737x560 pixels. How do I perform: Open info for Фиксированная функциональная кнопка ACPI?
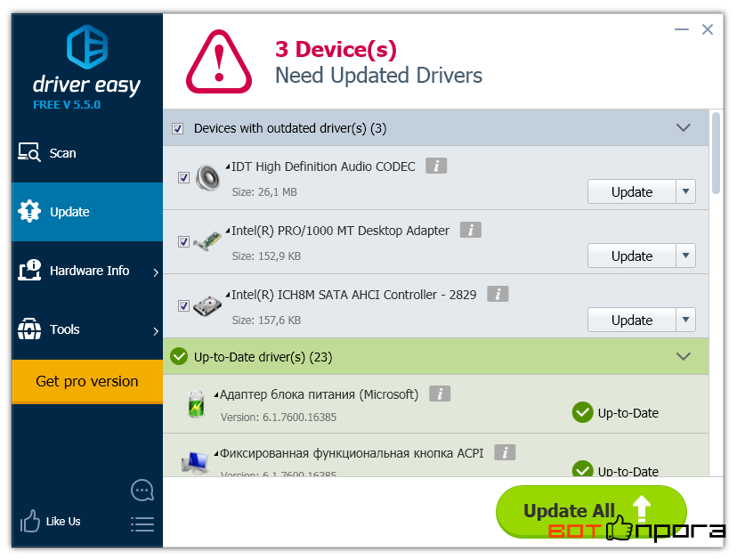[x=505, y=452]
